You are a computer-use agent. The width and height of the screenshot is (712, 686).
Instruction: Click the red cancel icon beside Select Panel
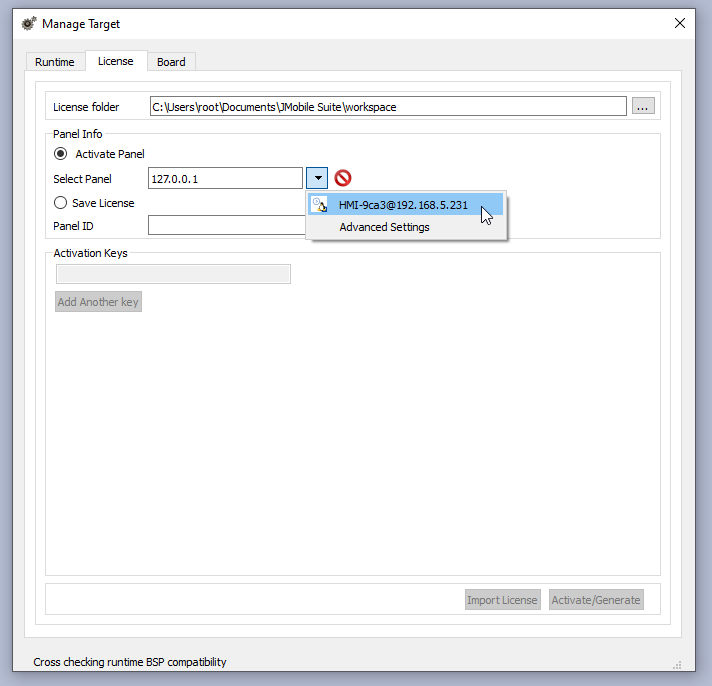pyautogui.click(x=343, y=178)
